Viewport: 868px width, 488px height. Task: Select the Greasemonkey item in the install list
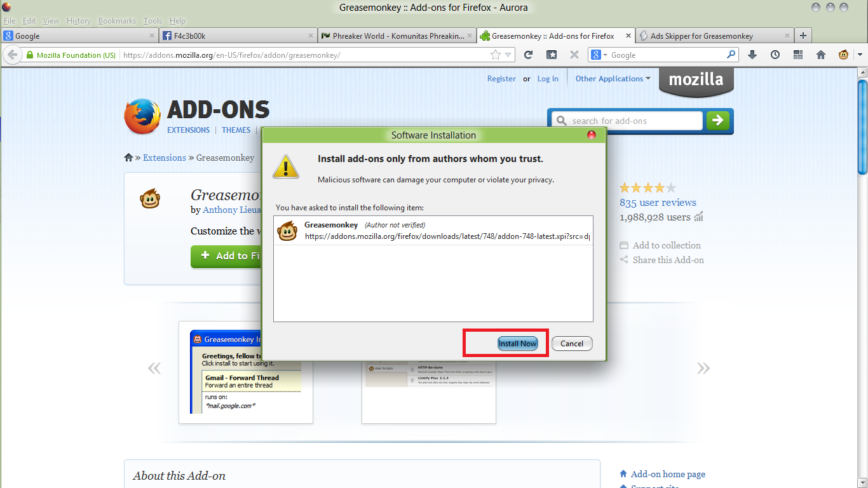tap(433, 231)
